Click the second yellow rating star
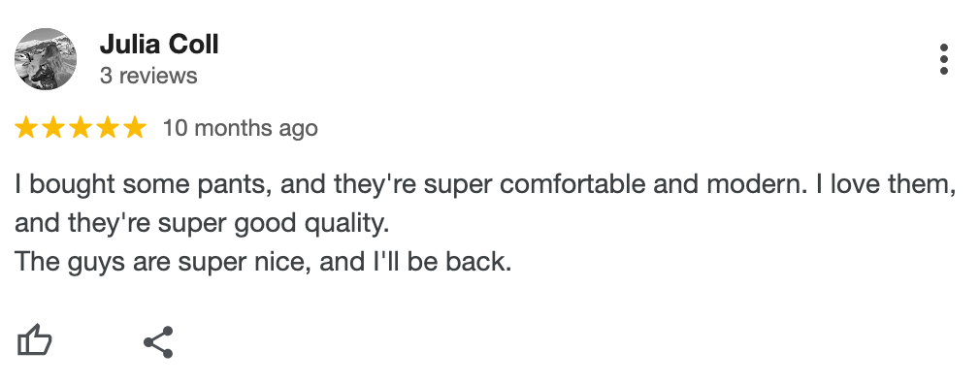This screenshot has width=980, height=384. coord(53,128)
